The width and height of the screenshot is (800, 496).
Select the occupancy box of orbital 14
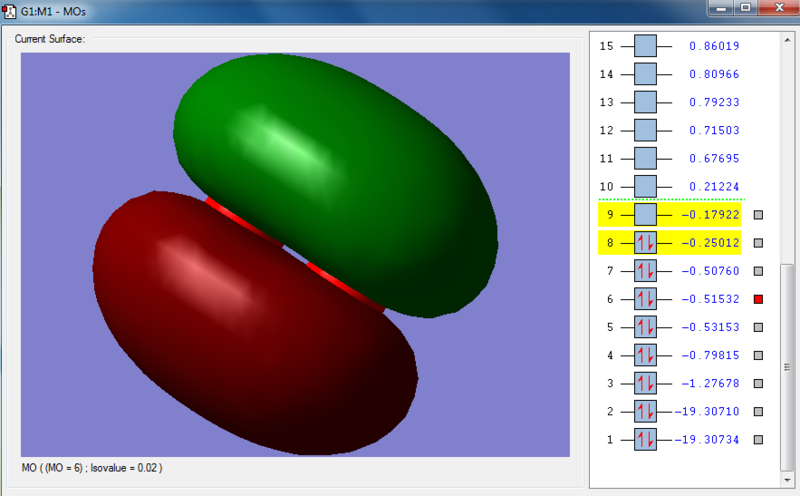[645, 74]
